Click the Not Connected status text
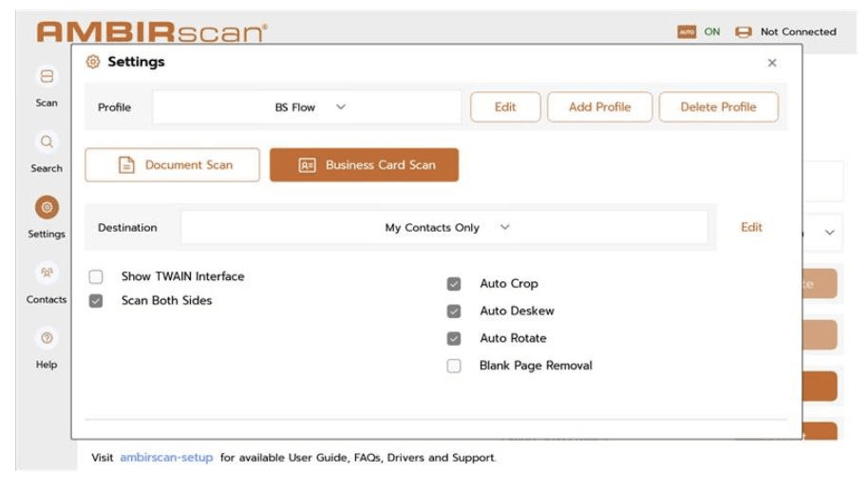The image size is (868, 490). coord(799,32)
